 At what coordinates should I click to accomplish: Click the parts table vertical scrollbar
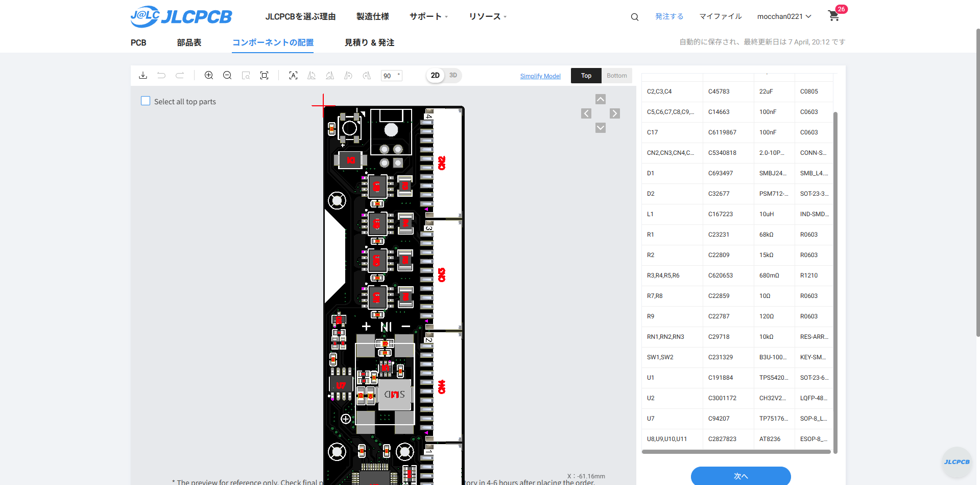(x=835, y=282)
